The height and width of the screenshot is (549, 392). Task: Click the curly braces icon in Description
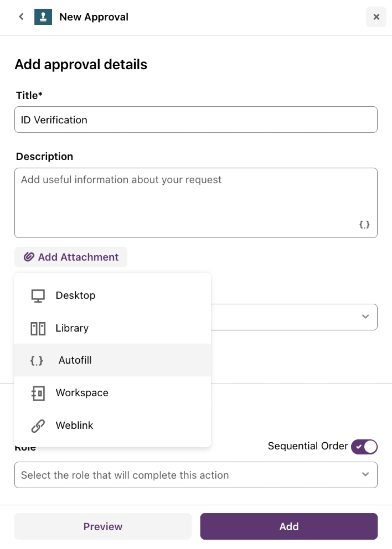pos(364,225)
